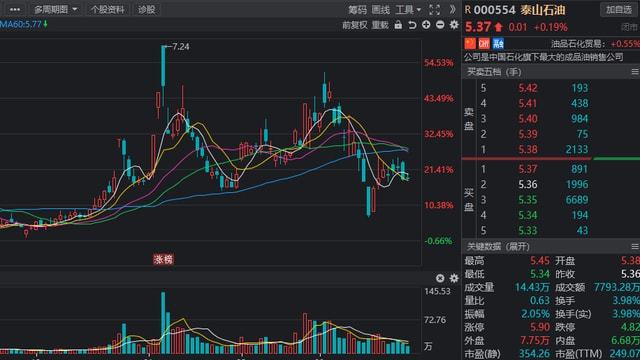Select sell level 3 price 5.40

[528, 119]
